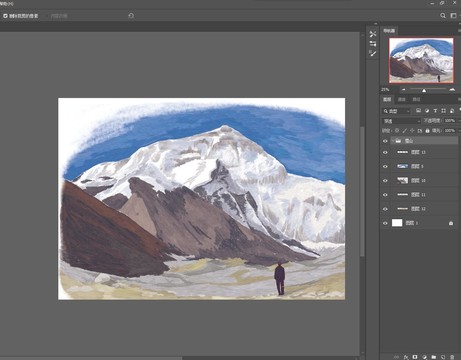This screenshot has height=360, width=461.
Task: Toggle visibility of layer 13
Action: tap(385, 152)
